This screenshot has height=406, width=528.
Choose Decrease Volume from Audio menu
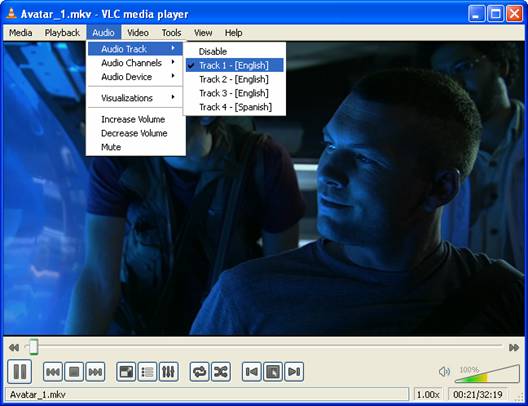click(135, 133)
